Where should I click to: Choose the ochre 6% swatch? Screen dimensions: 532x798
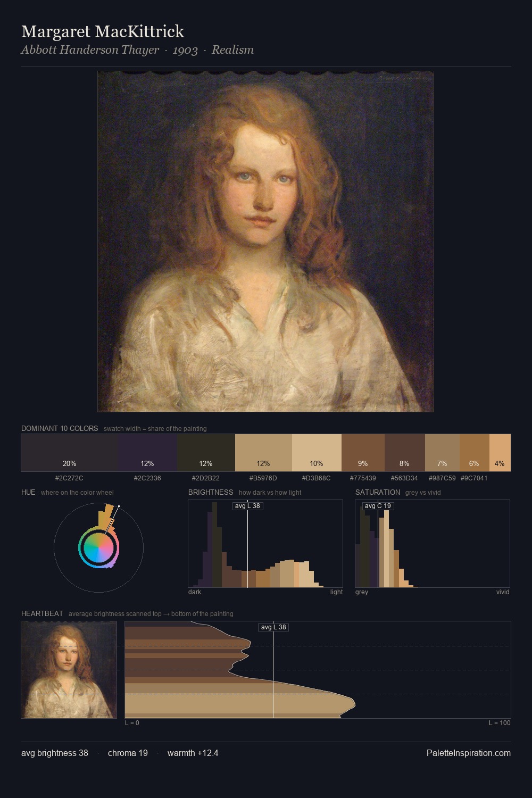[474, 453]
